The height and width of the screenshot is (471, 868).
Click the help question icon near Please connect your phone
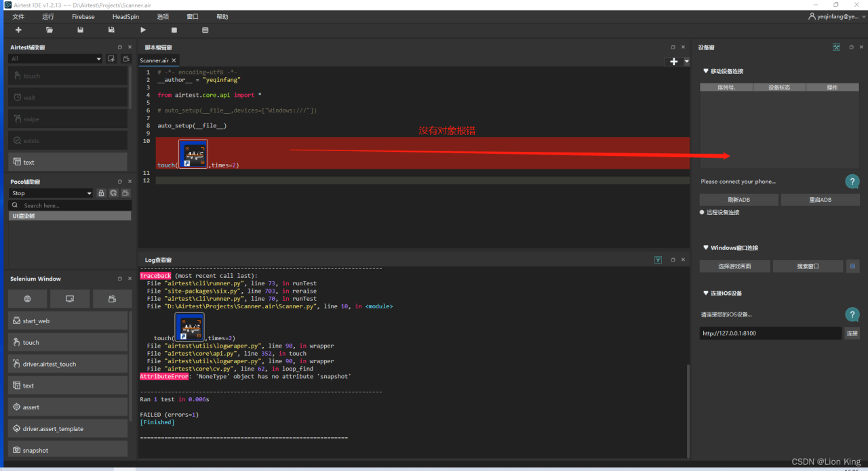tap(852, 182)
